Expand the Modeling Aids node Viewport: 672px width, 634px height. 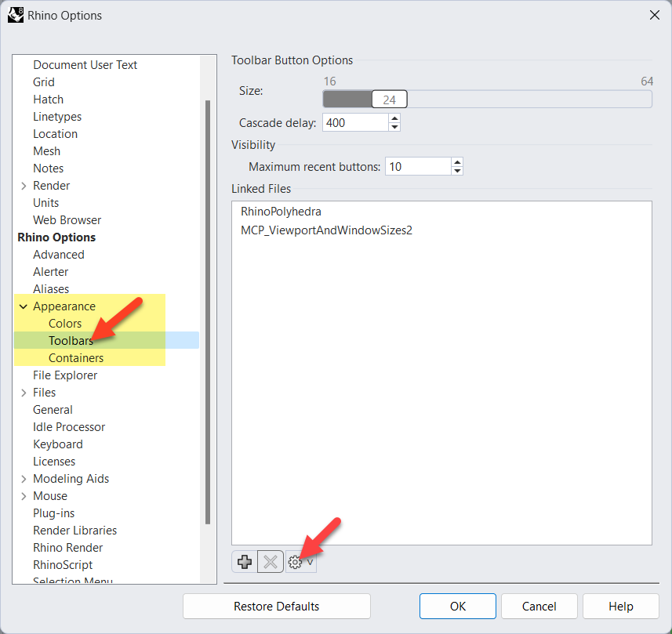pyautogui.click(x=24, y=479)
